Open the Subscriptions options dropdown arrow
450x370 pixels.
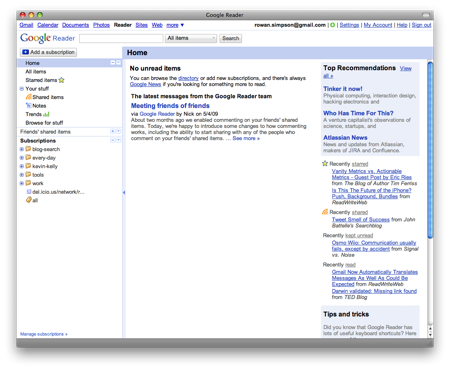pyautogui.click(x=118, y=140)
